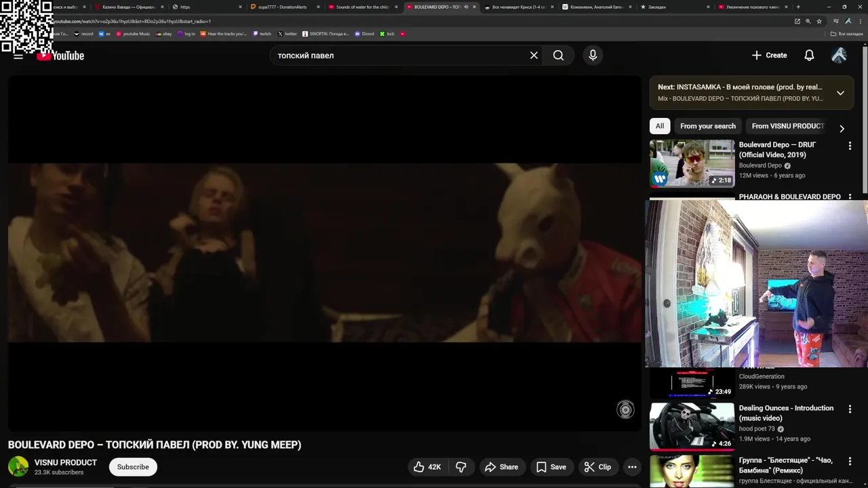Open Chrome three-dot menu
The width and height of the screenshot is (868, 488).
click(x=861, y=21)
